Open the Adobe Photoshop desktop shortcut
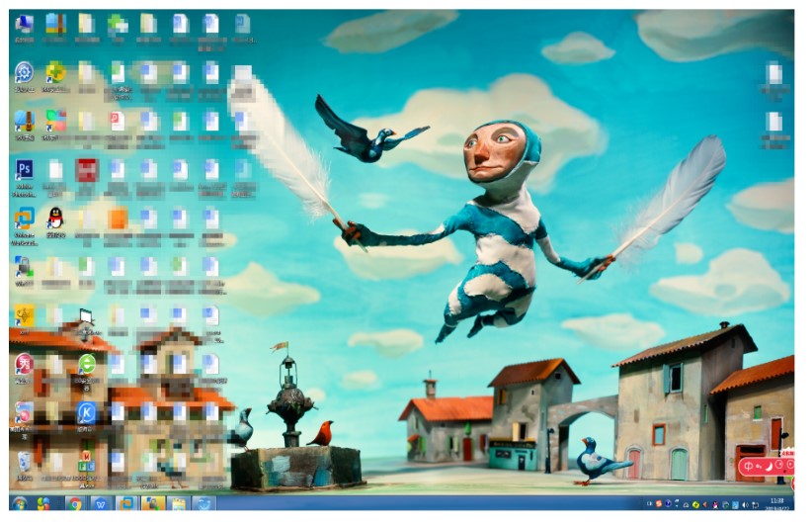 pos(25,177)
